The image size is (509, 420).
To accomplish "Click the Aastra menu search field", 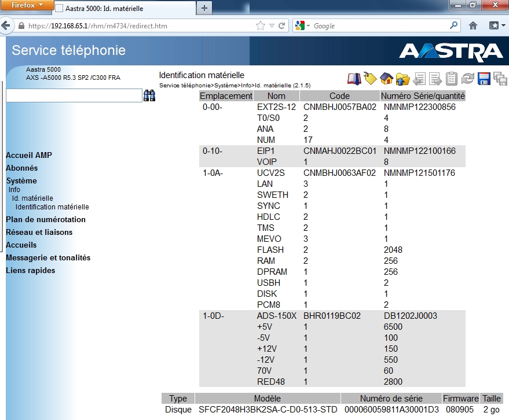I will pyautogui.click(x=74, y=95).
